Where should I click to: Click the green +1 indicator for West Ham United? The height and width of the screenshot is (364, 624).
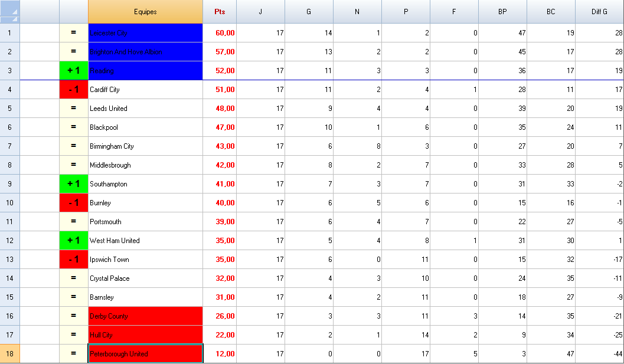74,240
